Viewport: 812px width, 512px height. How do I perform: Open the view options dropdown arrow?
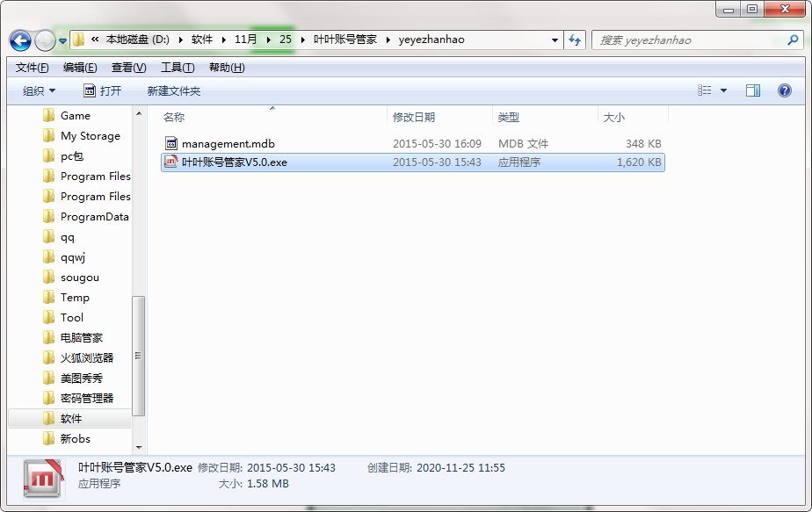pos(724,90)
